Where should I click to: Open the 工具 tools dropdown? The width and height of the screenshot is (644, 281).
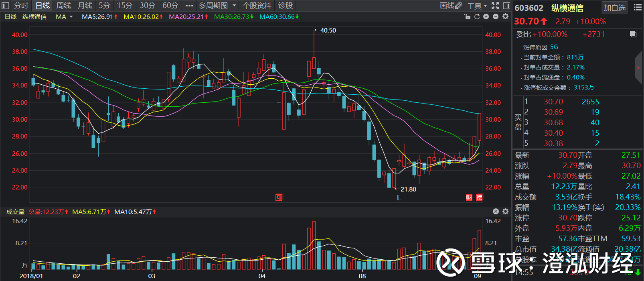(x=477, y=6)
